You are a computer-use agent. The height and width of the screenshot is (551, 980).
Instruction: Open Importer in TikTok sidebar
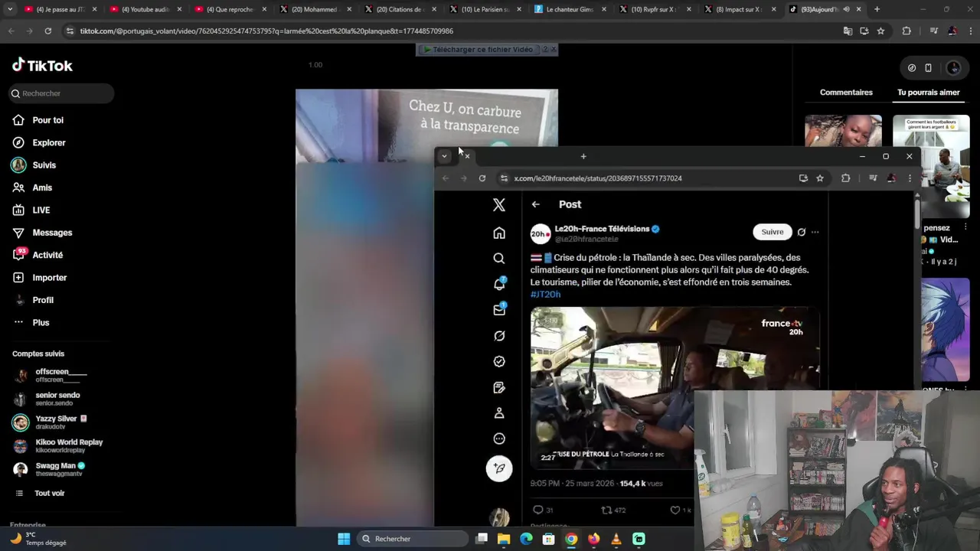50,278
